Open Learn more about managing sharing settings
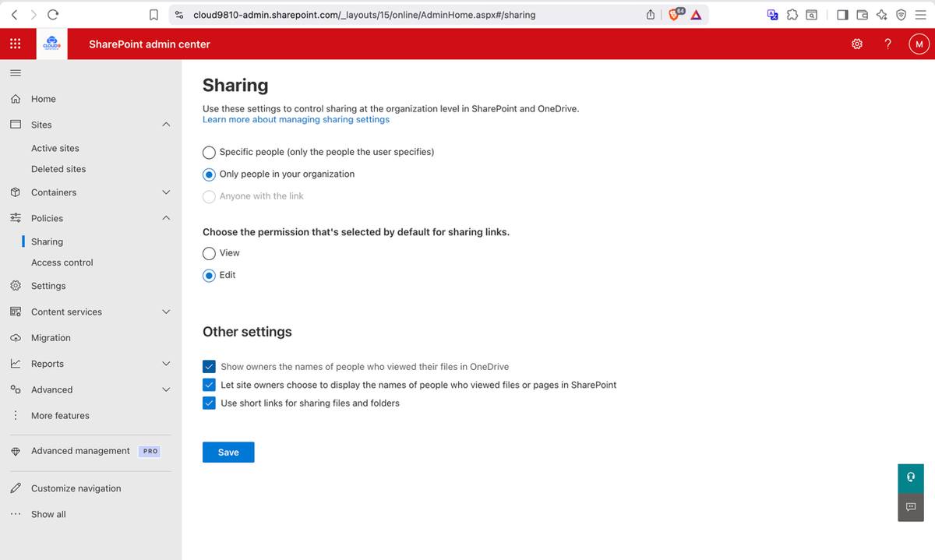The image size is (935, 560). [x=296, y=120]
